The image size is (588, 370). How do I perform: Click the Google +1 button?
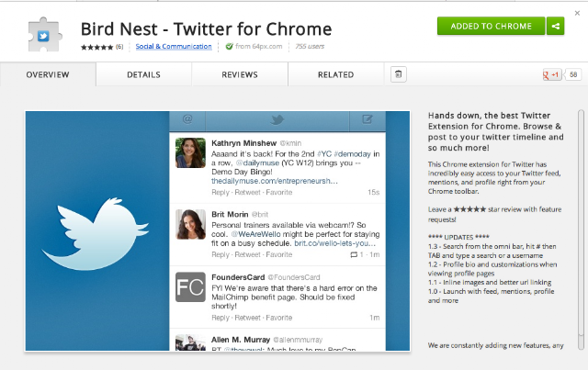point(551,74)
